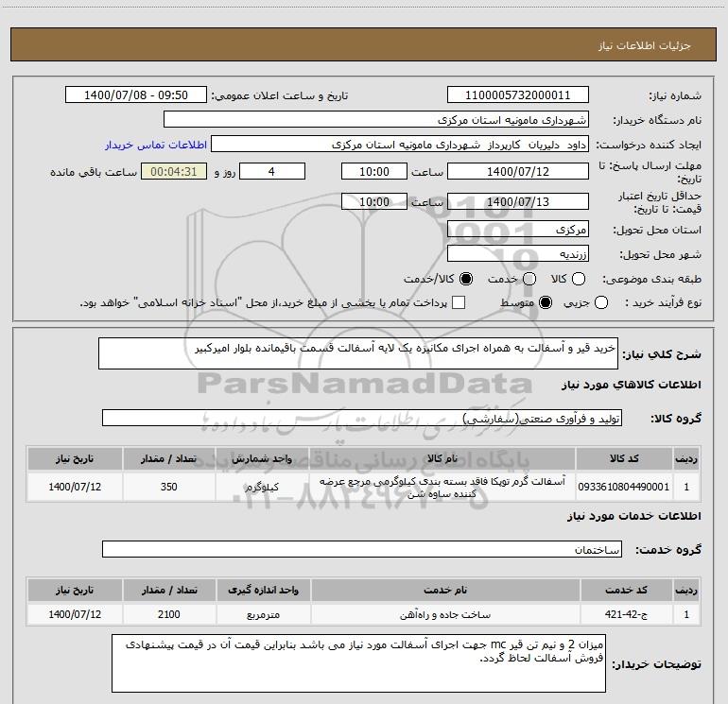The image size is (728, 704).
Task: Click service code cell ج-42-421
Action: click(x=626, y=614)
